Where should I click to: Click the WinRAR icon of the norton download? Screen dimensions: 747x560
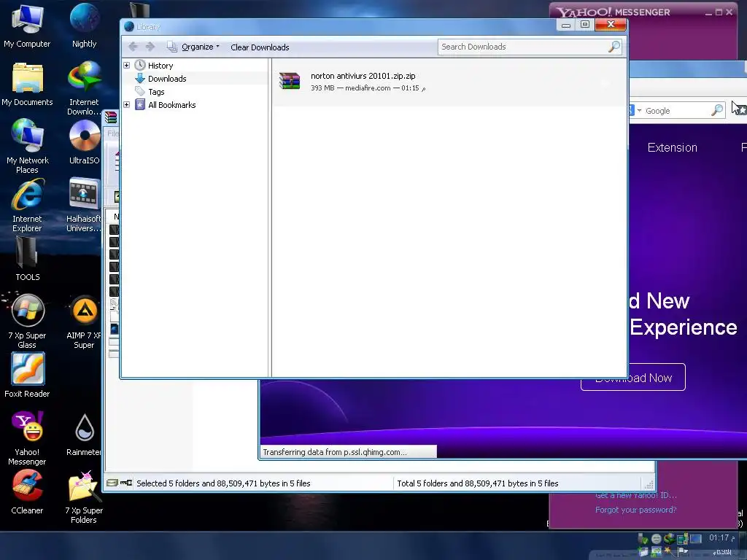coord(290,81)
